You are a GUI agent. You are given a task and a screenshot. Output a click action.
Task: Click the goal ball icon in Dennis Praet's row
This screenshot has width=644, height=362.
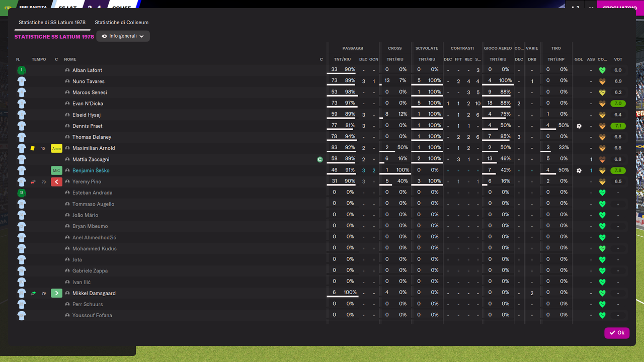point(579,126)
